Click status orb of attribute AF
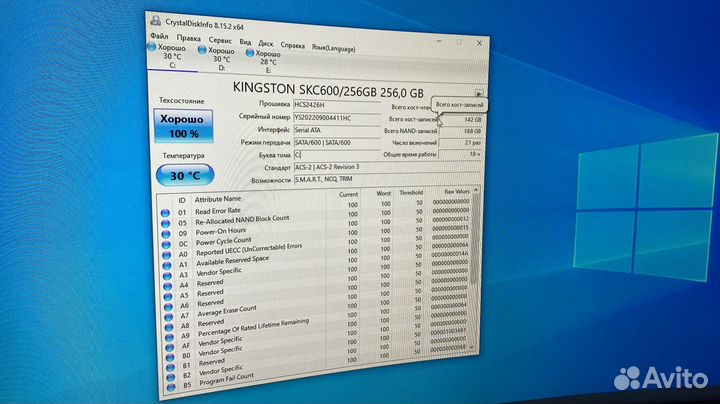The image size is (720, 404). [170, 348]
